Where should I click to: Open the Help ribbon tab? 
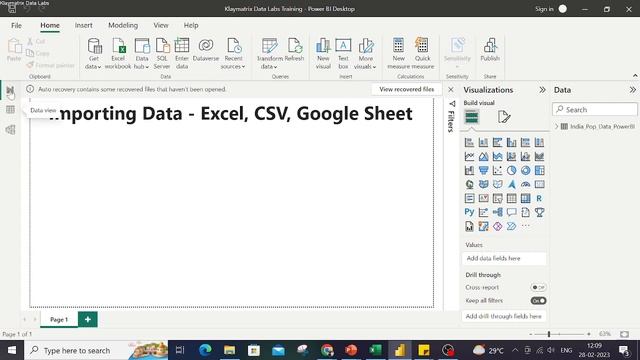[x=191, y=25]
